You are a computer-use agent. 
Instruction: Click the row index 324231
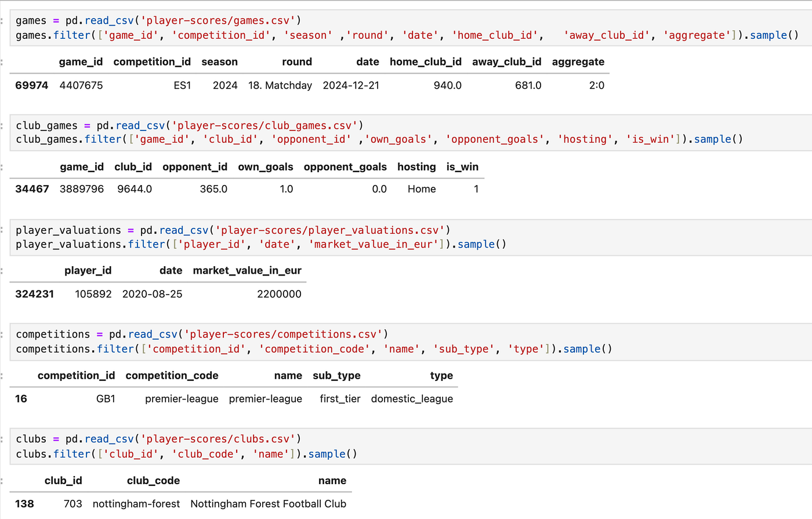35,294
